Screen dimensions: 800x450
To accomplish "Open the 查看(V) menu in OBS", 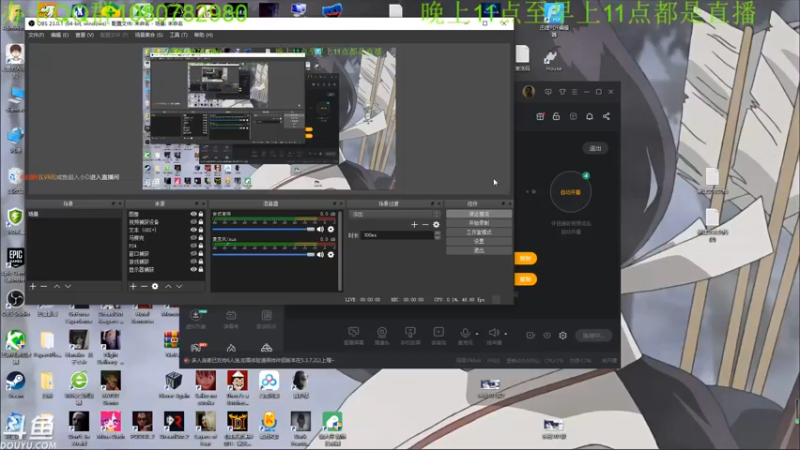I will (x=85, y=35).
